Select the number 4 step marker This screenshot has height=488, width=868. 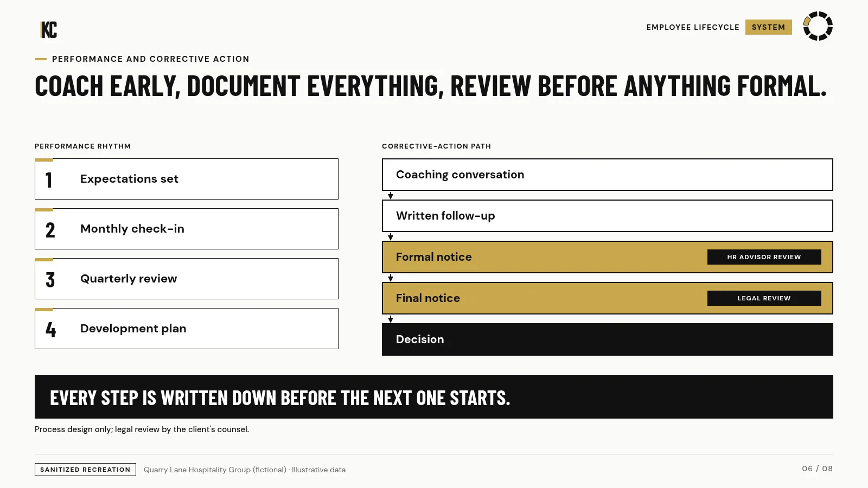point(50,330)
